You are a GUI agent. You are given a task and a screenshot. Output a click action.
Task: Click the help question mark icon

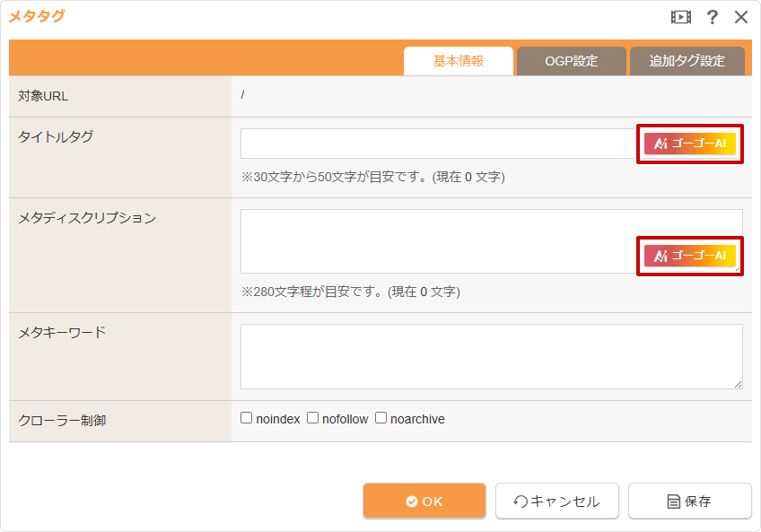tap(713, 17)
